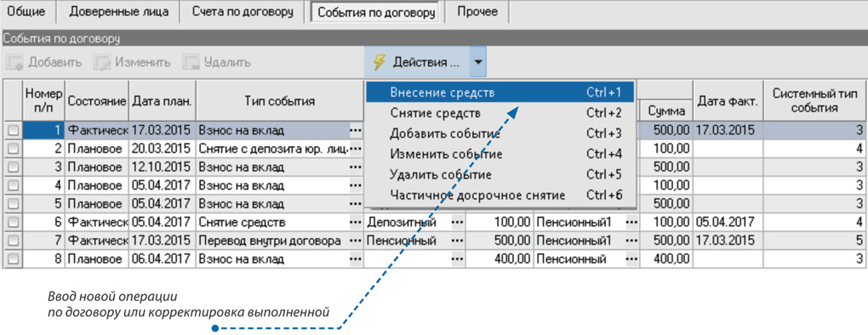Click the Удалить icon in toolbar

pyautogui.click(x=191, y=62)
